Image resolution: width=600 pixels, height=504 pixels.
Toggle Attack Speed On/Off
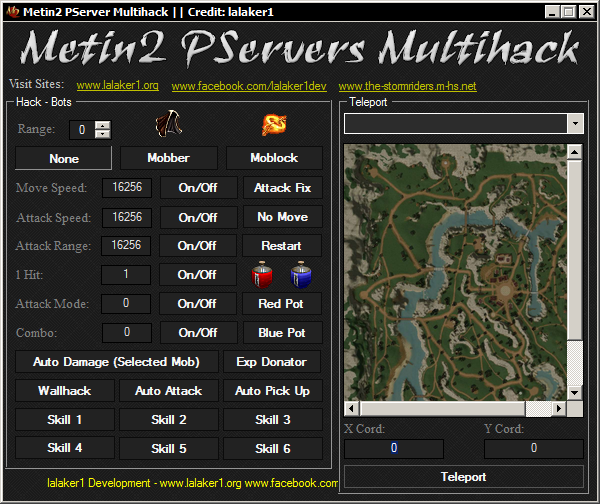(x=198, y=217)
